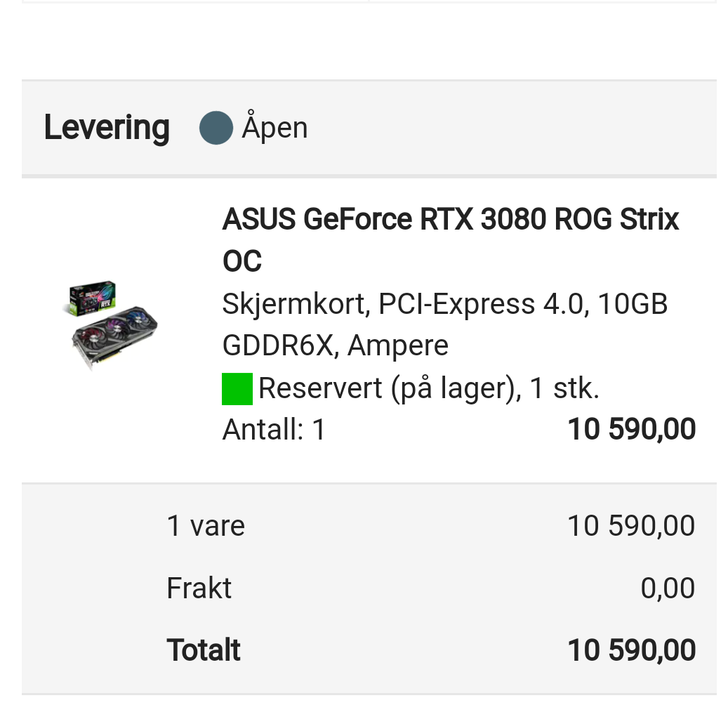Screen dimensions: 728x705
Task: Select the Levering section heading
Action: click(107, 127)
